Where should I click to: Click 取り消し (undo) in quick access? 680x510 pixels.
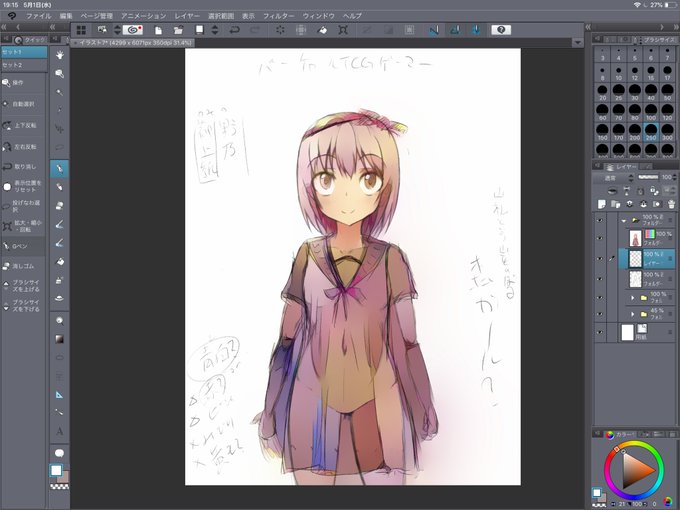click(x=23, y=167)
